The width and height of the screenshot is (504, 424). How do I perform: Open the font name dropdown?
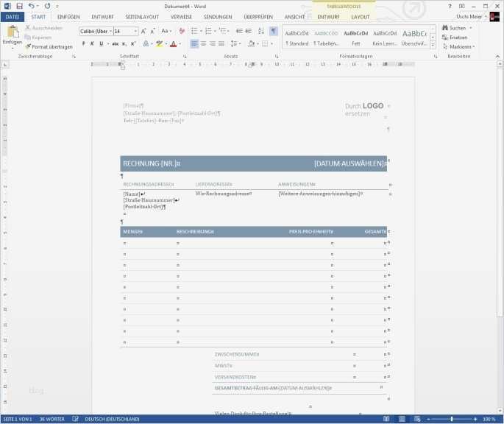[x=110, y=31]
